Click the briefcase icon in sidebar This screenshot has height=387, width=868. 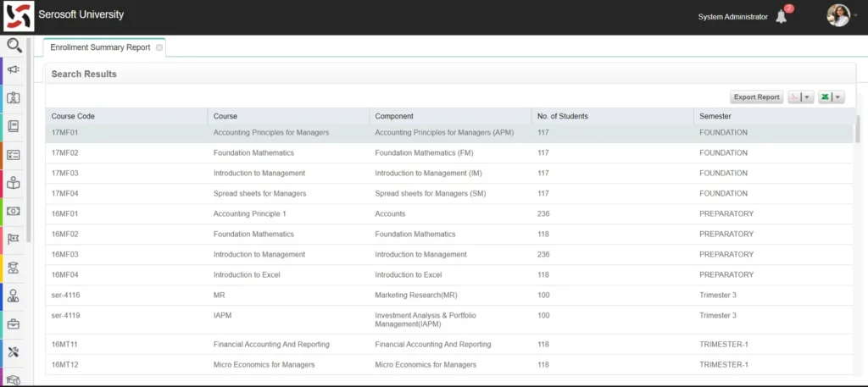pos(14,323)
